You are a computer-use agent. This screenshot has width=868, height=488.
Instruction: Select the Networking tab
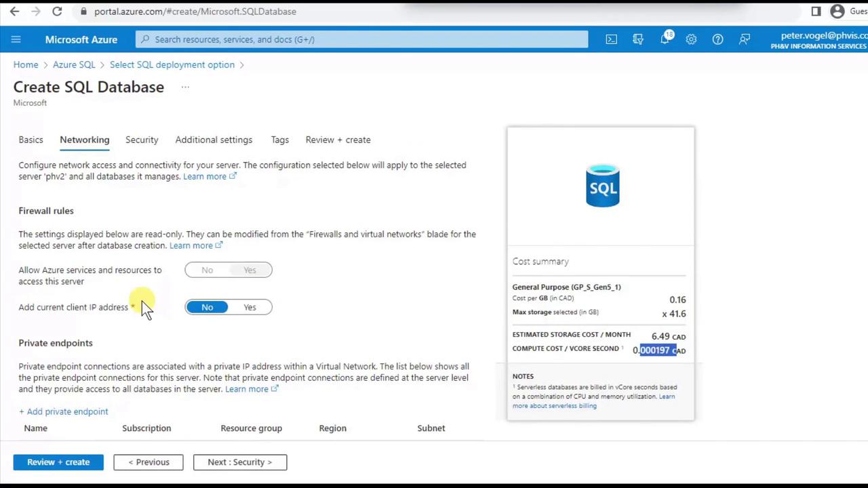tap(84, 140)
